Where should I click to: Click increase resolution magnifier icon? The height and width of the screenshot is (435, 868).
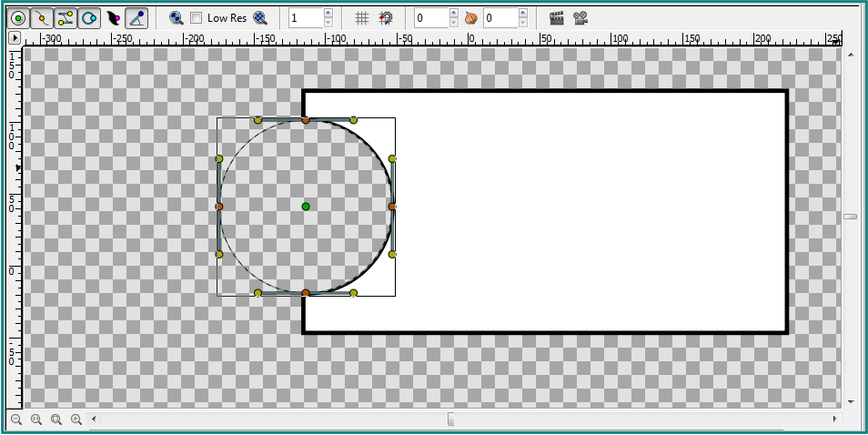[x=260, y=18]
